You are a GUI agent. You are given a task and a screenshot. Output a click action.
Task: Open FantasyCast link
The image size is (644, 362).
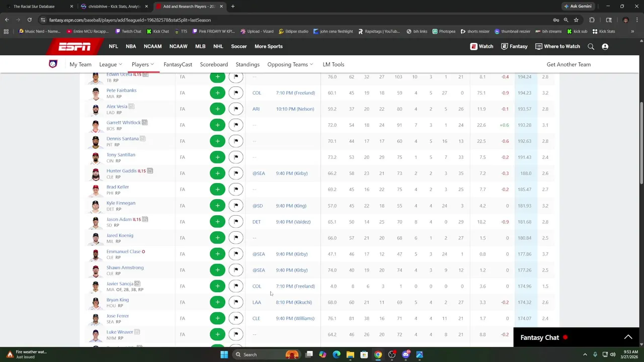[x=178, y=64]
